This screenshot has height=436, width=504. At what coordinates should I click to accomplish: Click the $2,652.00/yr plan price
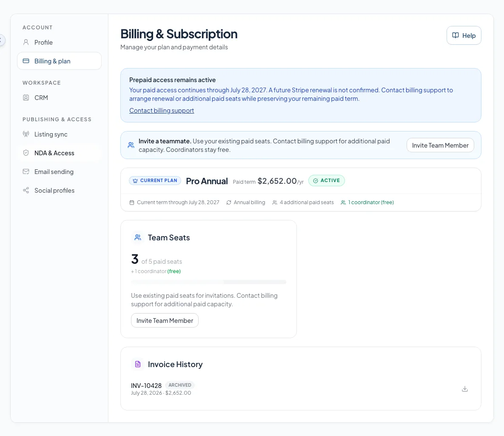point(281,181)
